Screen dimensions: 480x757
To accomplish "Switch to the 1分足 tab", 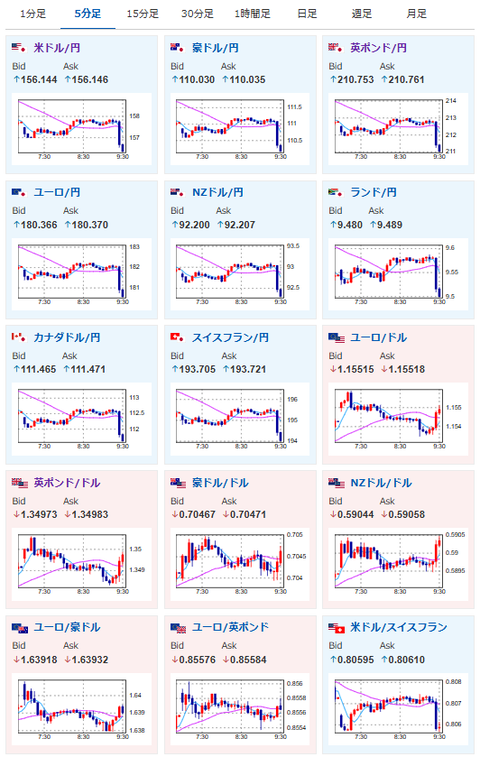I will [x=33, y=14].
